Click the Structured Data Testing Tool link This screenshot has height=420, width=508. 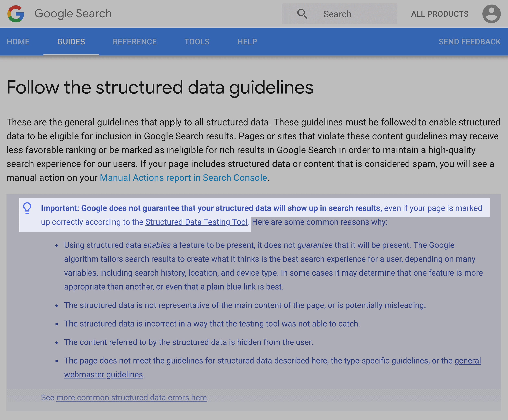click(197, 222)
